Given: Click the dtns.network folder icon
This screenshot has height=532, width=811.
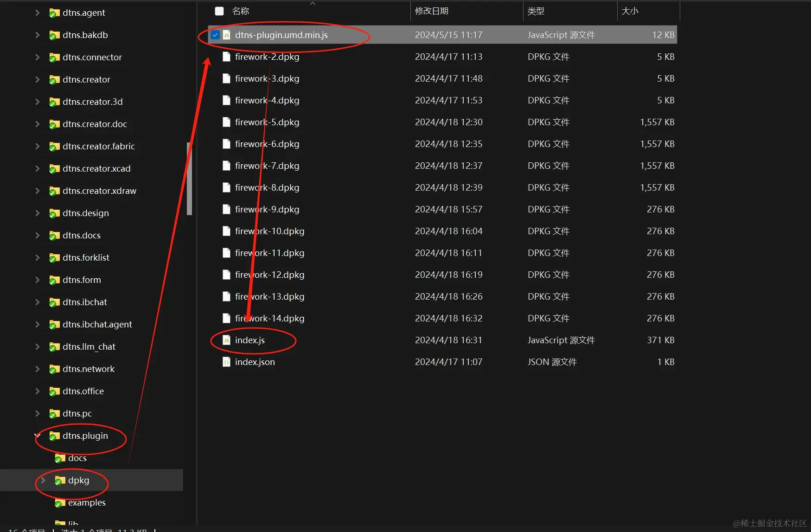Looking at the screenshot, I should 54,369.
